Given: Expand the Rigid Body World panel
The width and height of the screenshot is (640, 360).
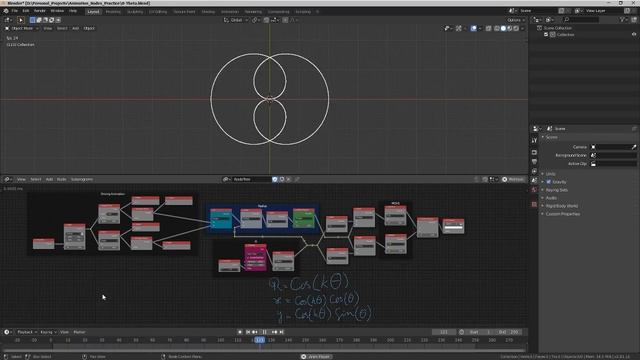Looking at the screenshot, I should [561, 206].
